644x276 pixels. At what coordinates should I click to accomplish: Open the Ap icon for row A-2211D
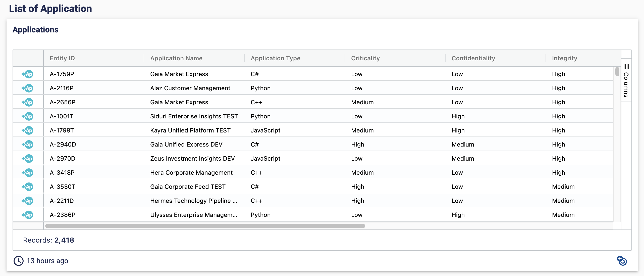[x=27, y=201]
